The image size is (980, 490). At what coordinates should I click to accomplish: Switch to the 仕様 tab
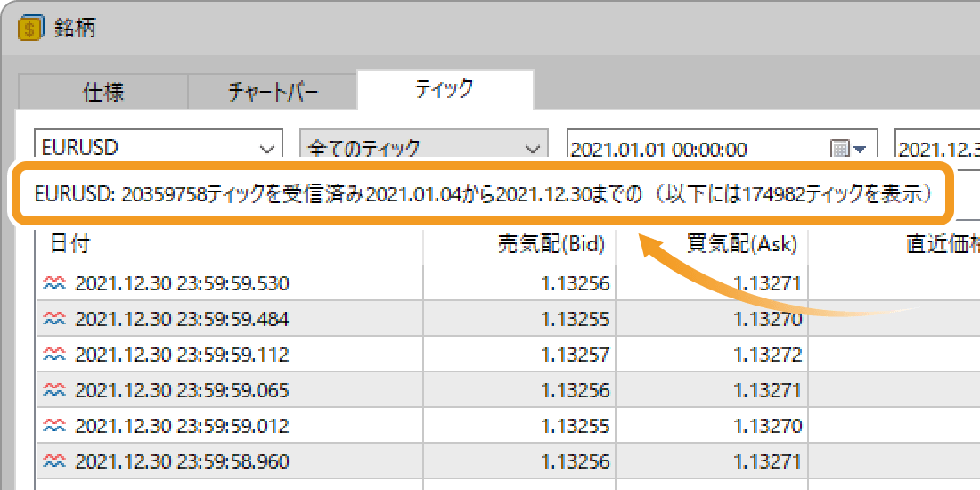tap(103, 92)
